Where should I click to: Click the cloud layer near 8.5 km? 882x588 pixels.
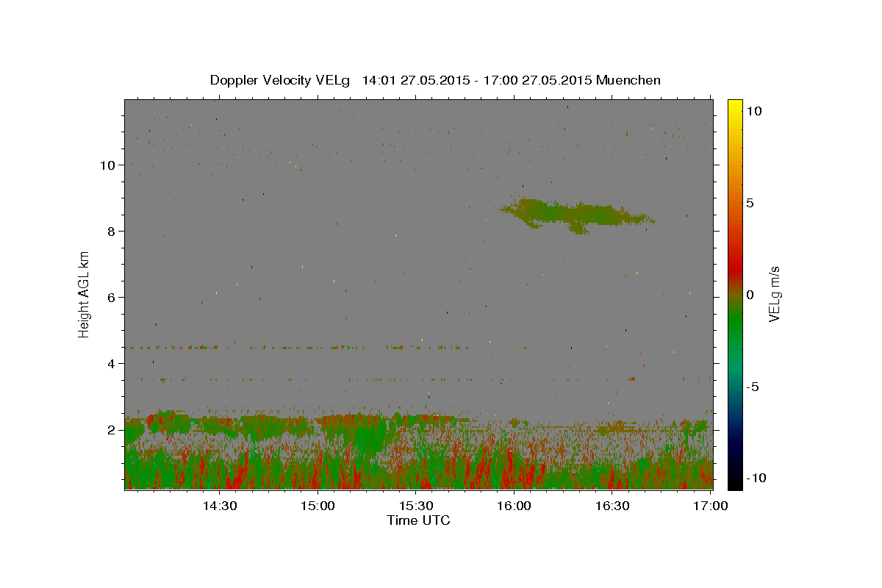(x=577, y=214)
